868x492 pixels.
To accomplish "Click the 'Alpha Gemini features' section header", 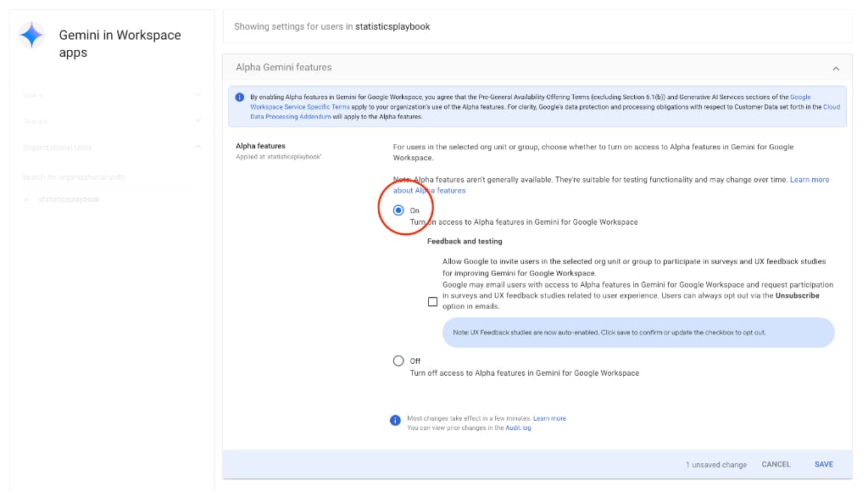I will [x=537, y=68].
